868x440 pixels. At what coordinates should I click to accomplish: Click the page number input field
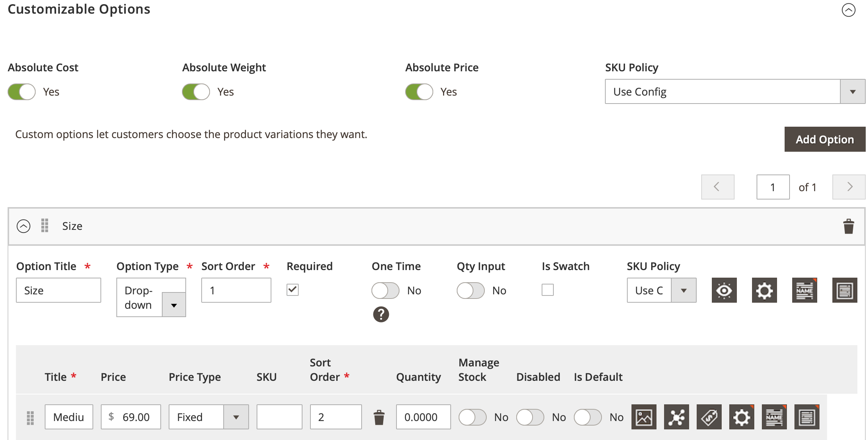point(773,187)
